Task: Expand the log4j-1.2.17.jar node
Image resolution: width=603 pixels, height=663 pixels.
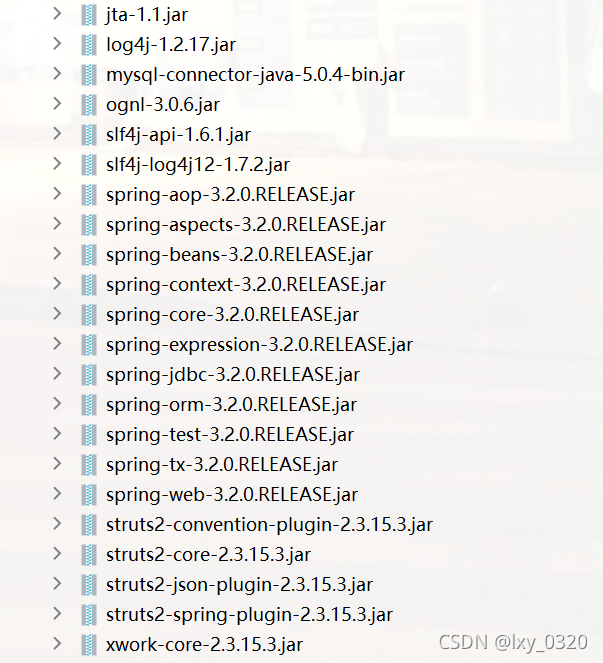Action: [57, 44]
